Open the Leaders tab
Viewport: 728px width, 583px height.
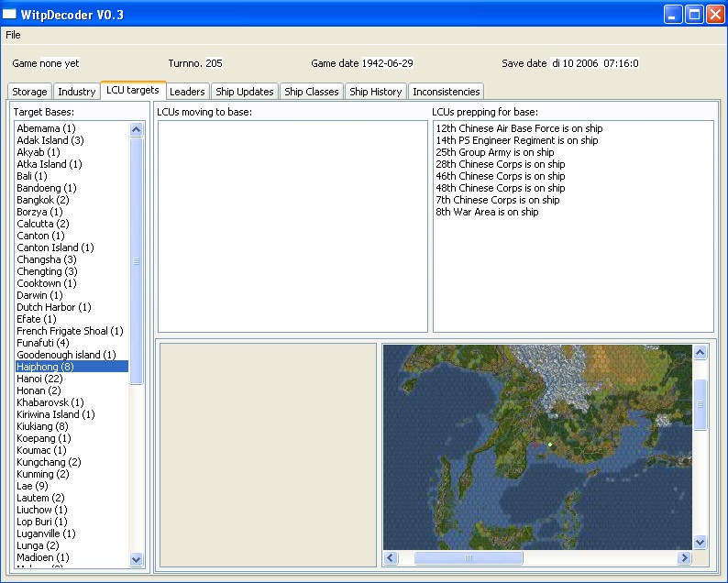(187, 92)
